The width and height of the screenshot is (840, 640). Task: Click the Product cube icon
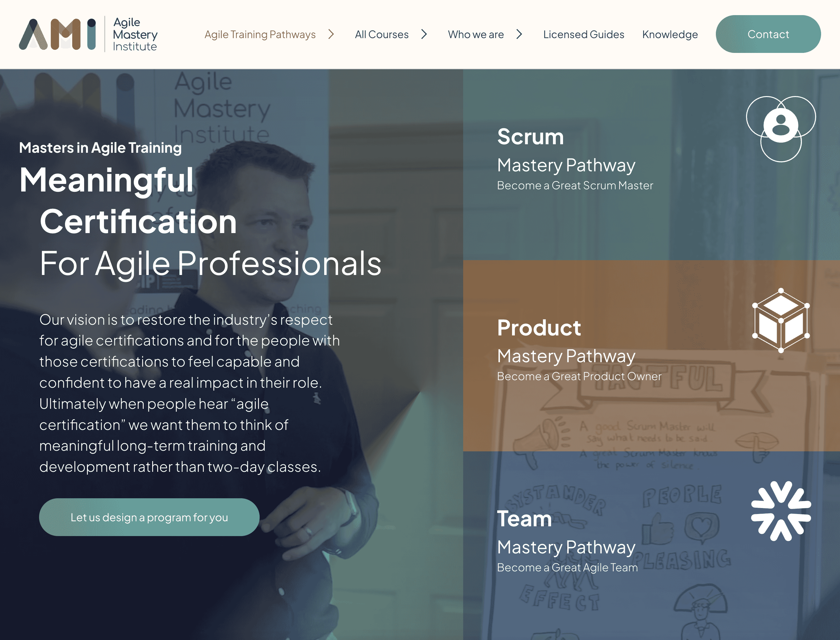click(780, 320)
